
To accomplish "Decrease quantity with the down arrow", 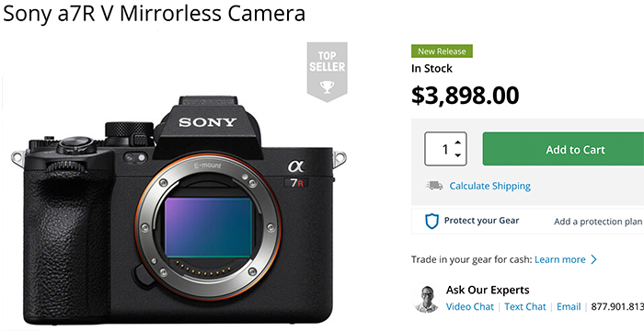I will tap(458, 155).
